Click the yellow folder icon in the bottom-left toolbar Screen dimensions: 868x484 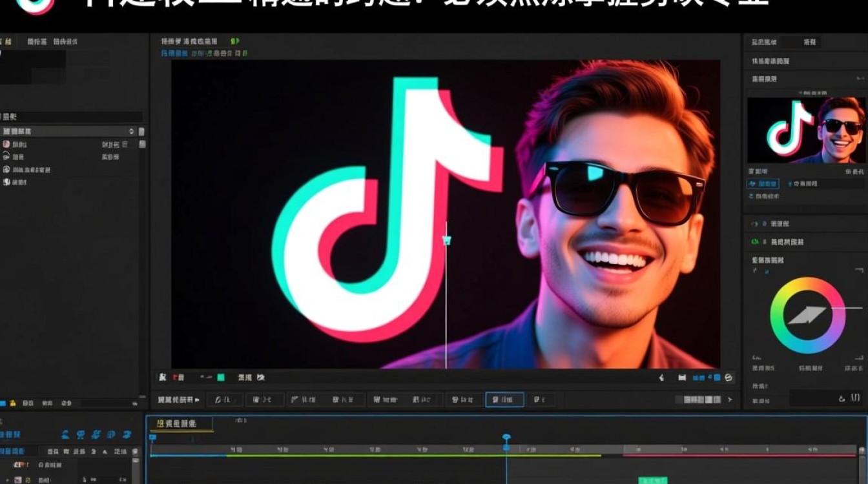tap(13, 403)
